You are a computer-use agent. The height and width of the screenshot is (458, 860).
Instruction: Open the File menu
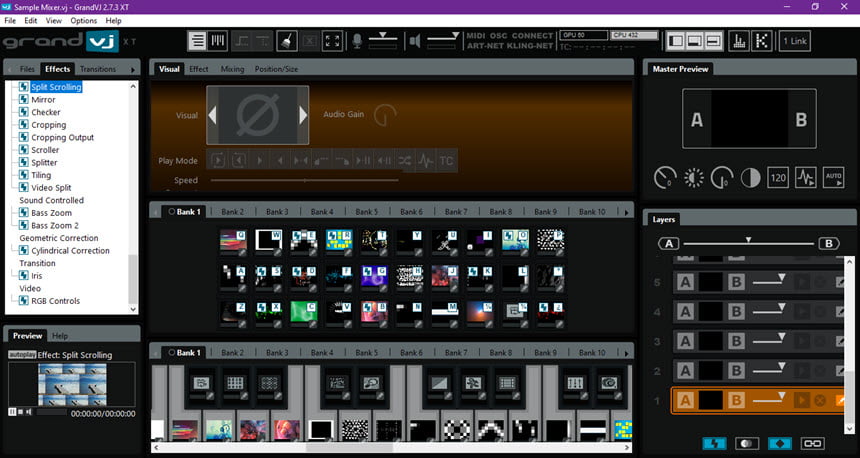coord(10,20)
